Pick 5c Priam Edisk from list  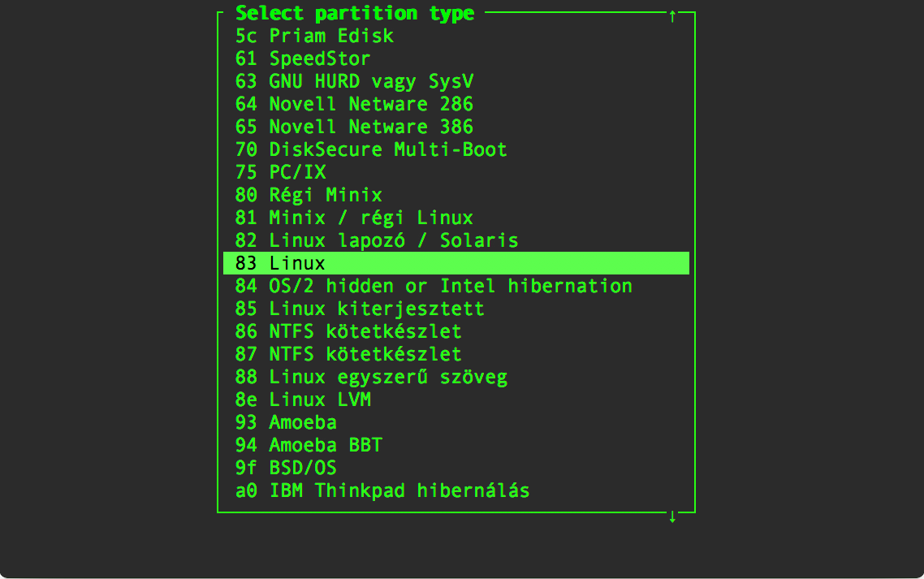tap(456, 36)
